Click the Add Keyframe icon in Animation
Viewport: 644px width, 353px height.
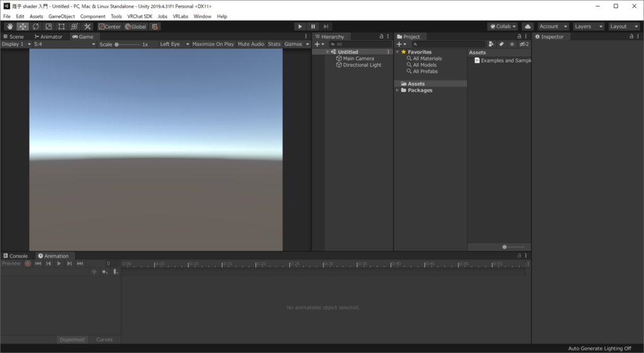pos(105,272)
